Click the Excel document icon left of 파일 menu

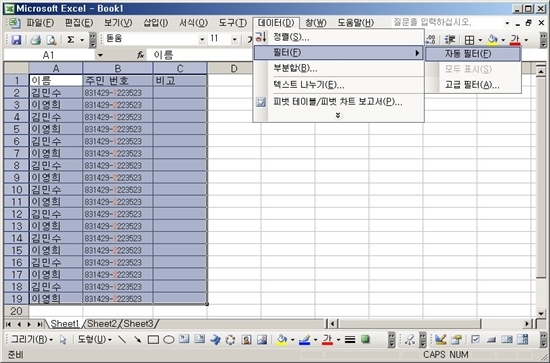(14, 23)
